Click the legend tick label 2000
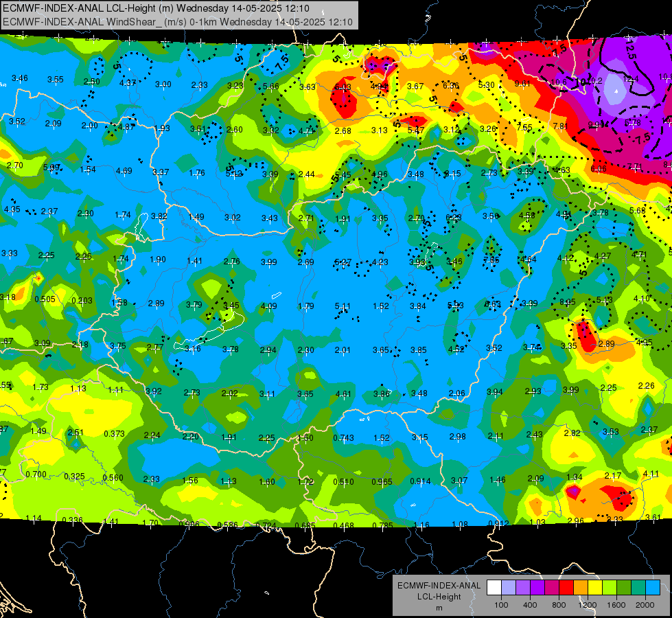This screenshot has height=618, width=672. (645, 605)
